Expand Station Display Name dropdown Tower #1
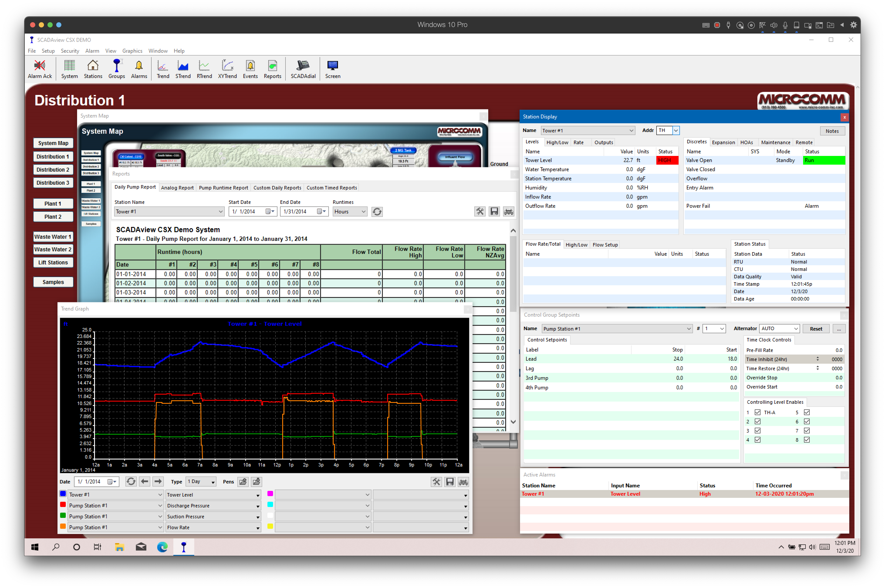Viewport: 885px width, 588px height. pyautogui.click(x=588, y=130)
